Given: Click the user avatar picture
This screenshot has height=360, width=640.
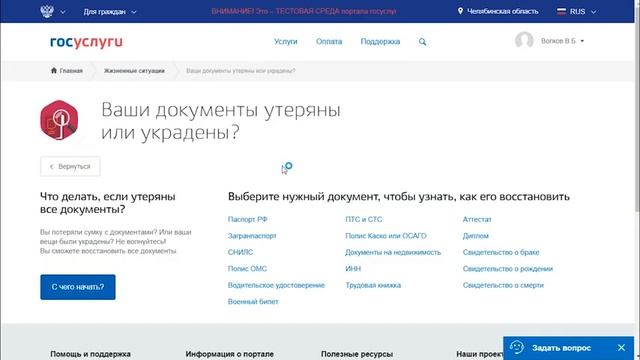Looking at the screenshot, I should tap(524, 40).
